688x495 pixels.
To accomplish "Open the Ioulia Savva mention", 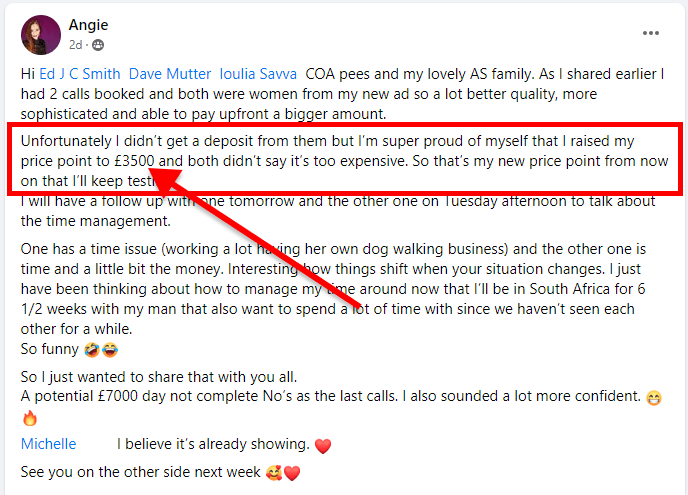I will 258,73.
